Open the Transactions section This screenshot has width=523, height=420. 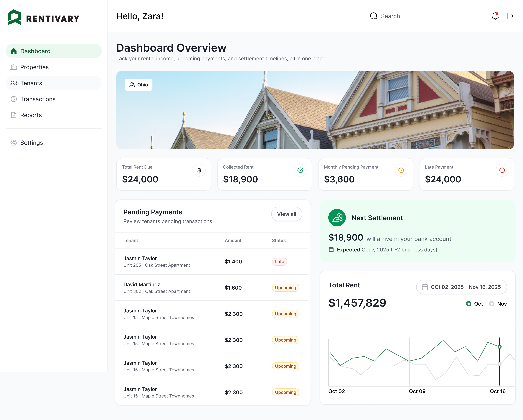click(x=38, y=99)
